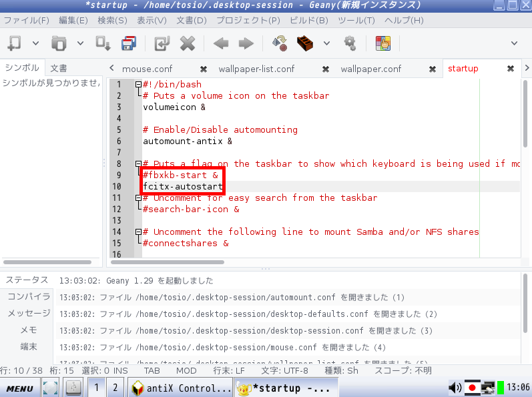
Task: Reload the current file from disk
Action: [162, 43]
